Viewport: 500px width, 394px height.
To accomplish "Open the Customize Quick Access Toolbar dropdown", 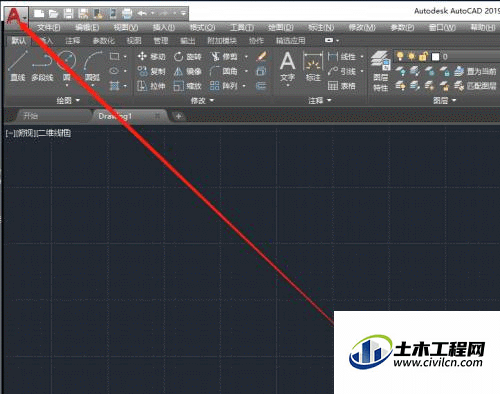I will (183, 13).
